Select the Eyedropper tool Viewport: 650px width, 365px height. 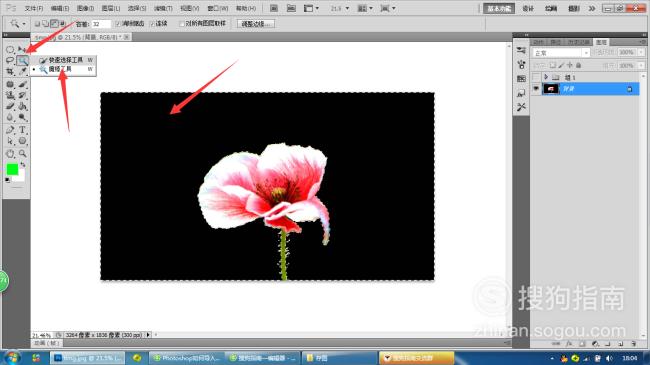point(22,72)
